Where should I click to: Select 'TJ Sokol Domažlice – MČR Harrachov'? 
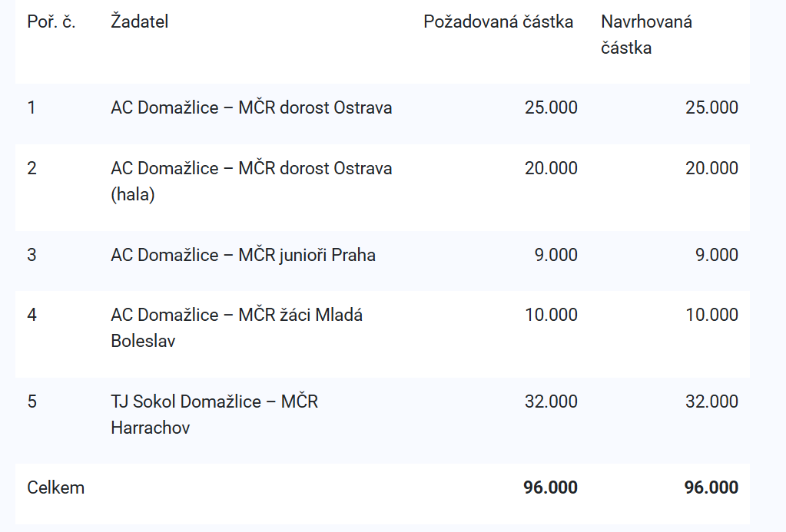214,415
